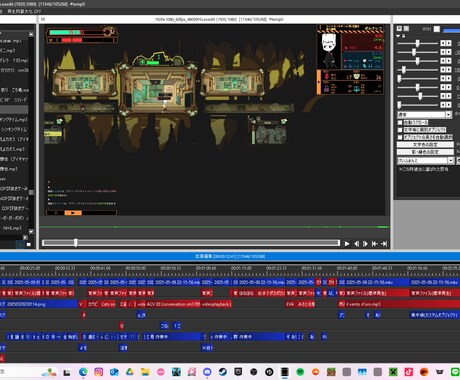This screenshot has width=460, height=380.
Task: Click the right stepper arrow of the top slider
Action: click(449, 43)
